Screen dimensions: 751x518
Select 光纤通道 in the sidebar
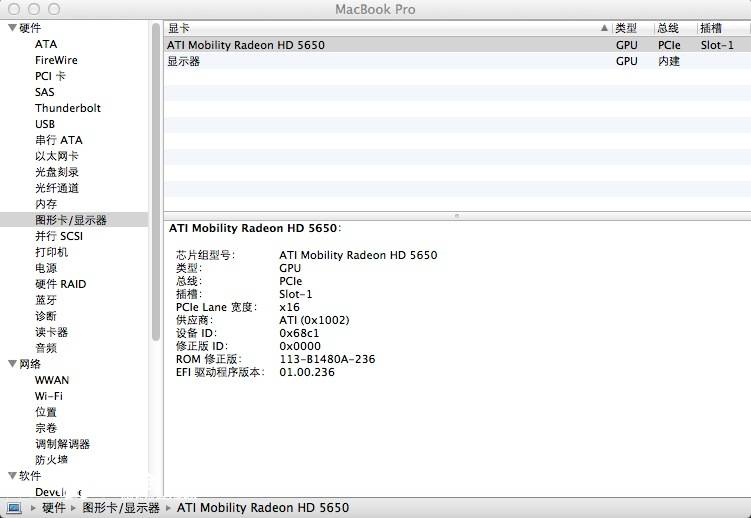pyautogui.click(x=57, y=188)
